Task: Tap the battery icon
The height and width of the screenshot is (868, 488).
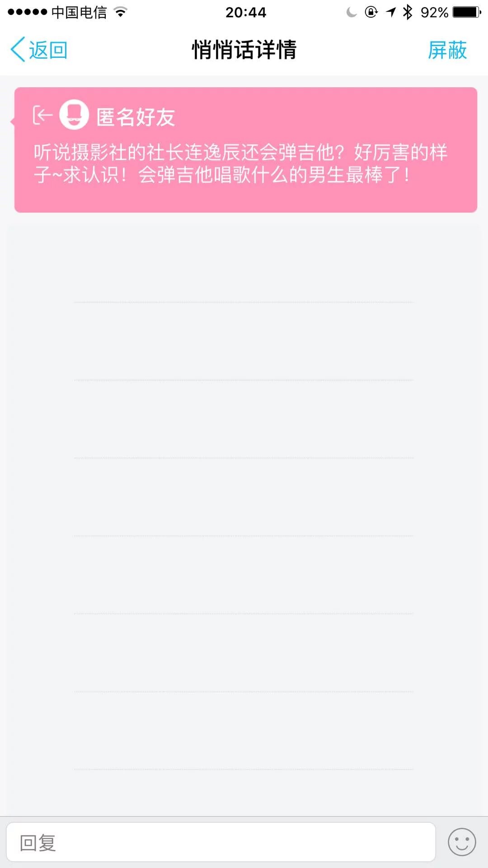Action: point(467,12)
